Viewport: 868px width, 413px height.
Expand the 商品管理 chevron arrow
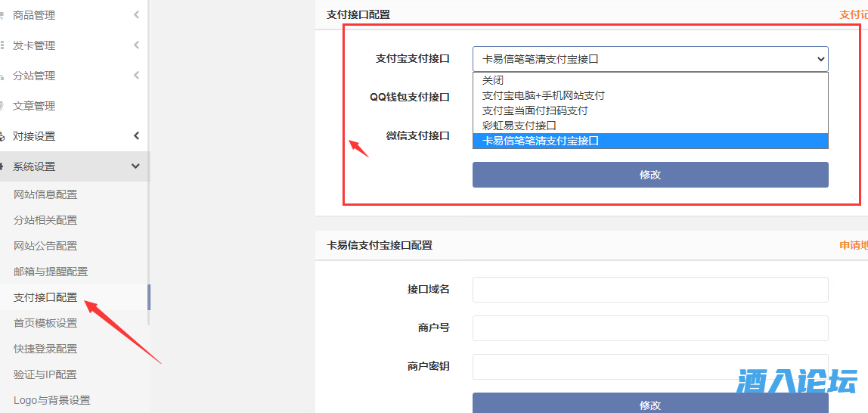[x=136, y=15]
